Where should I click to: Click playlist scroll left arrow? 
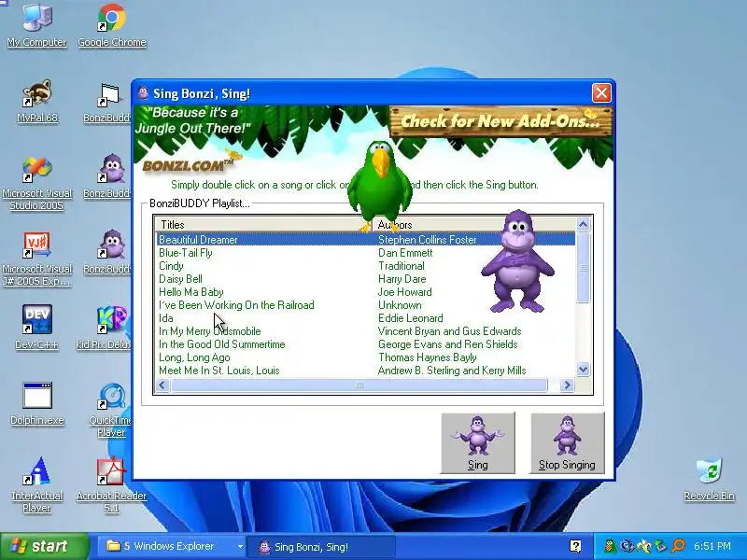(x=162, y=385)
